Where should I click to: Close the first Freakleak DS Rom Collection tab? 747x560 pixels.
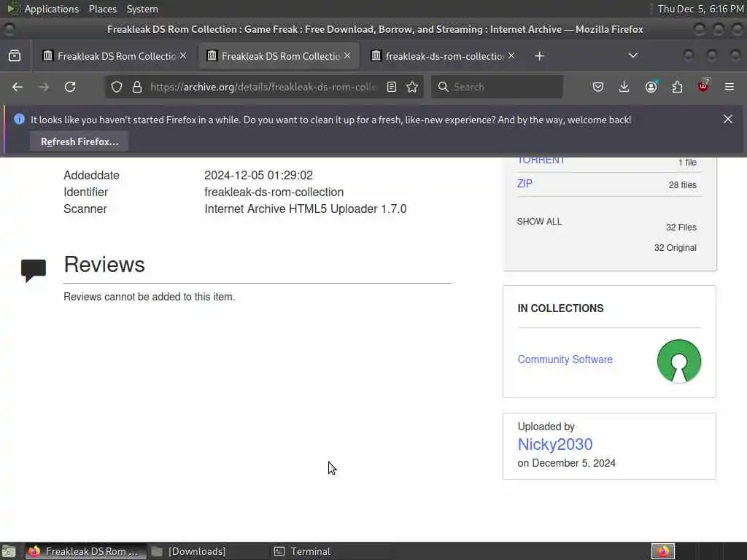183,55
